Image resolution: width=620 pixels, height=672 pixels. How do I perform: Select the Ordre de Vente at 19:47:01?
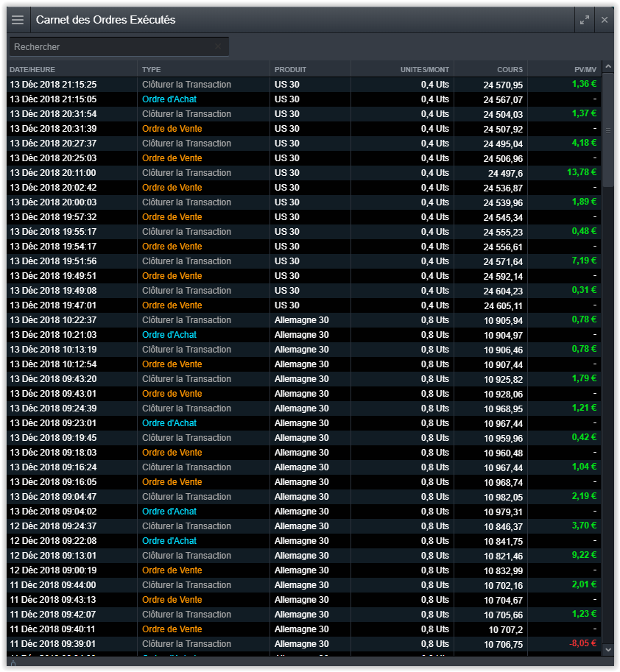pos(172,305)
